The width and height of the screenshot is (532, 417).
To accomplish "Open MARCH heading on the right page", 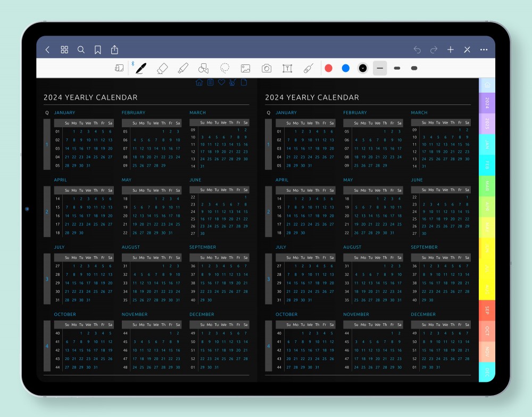I will (419, 112).
